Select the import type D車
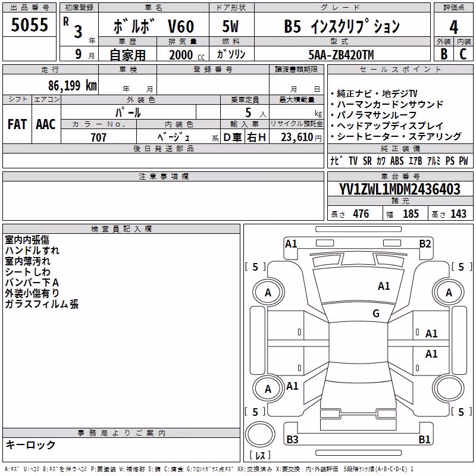Image resolution: width=476 pixels, height=476 pixels. point(233,137)
